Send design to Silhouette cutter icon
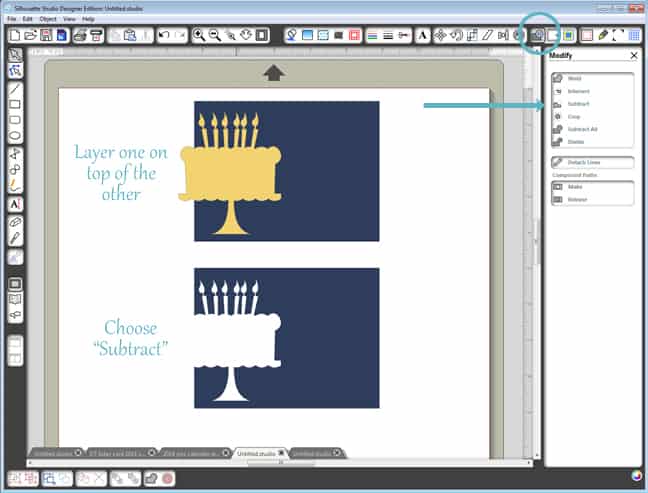The width and height of the screenshot is (648, 493). (x=96, y=35)
